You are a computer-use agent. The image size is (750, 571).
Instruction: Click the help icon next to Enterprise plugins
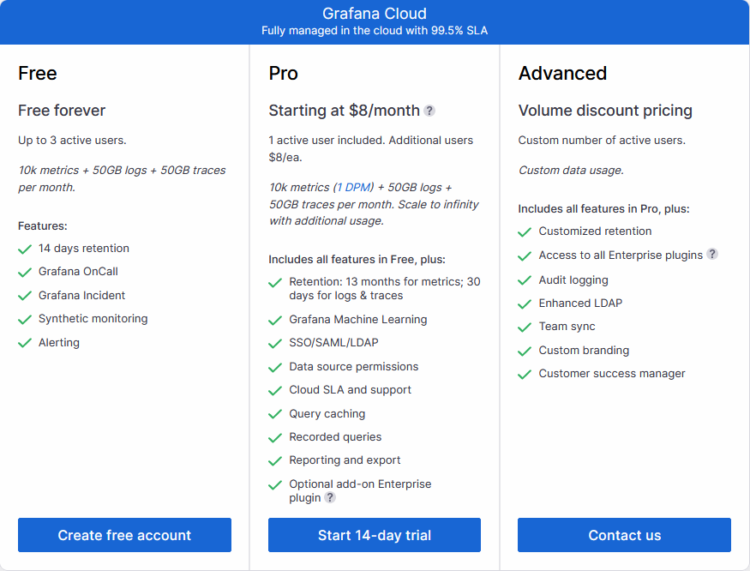pyautogui.click(x=712, y=254)
